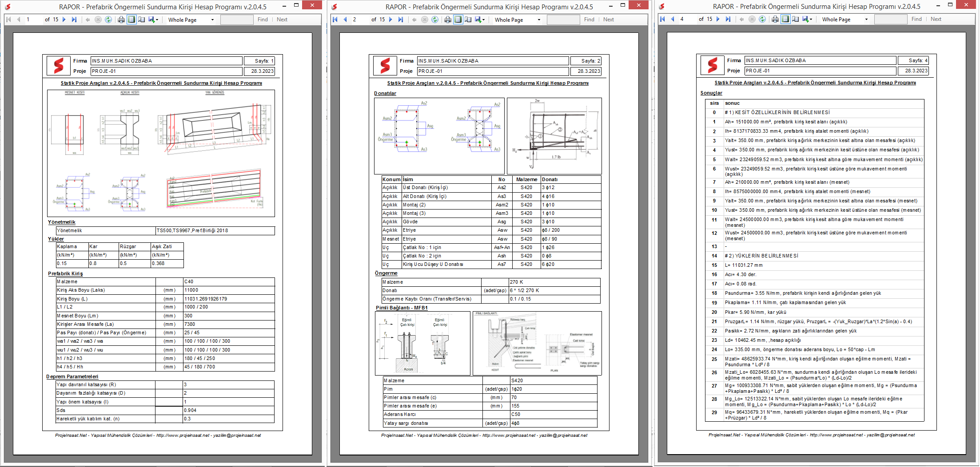Refresh the report in page 1 window
Viewport: 980px width, 467px height.
[x=108, y=20]
